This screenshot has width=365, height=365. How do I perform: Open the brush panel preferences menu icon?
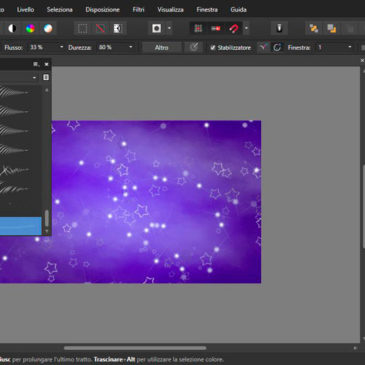tap(36, 64)
